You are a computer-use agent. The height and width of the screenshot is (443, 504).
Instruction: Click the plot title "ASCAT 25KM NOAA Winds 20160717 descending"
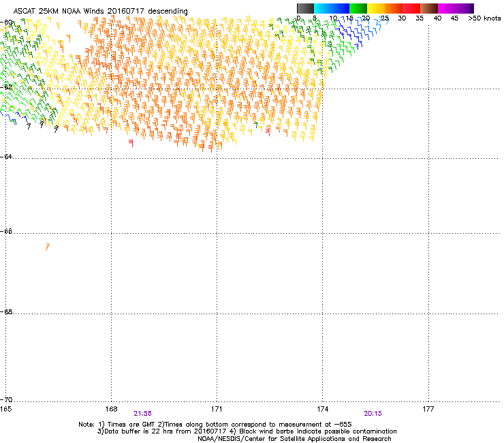point(100,12)
